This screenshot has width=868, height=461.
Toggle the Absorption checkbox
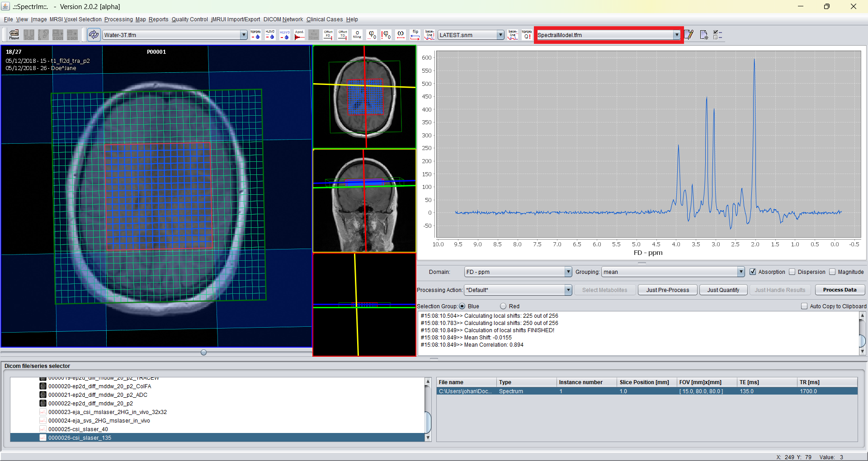(x=753, y=272)
